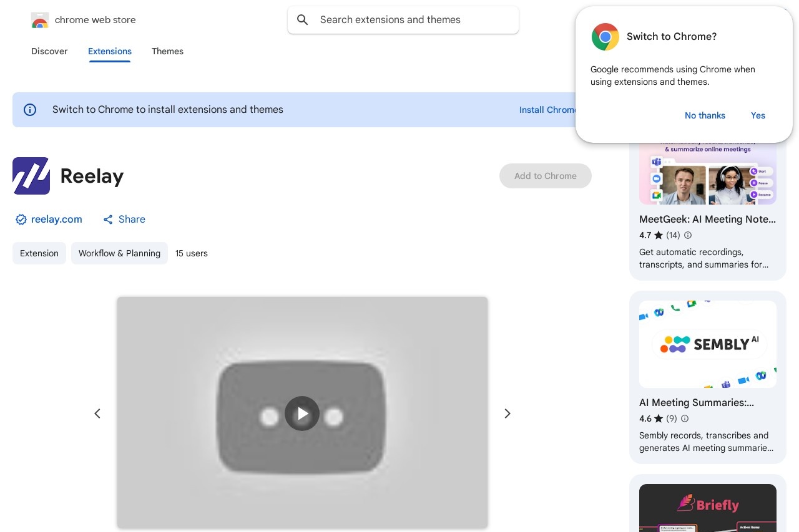Click the info icon next to Sembly rating
This screenshot has height=532, width=799.
(x=685, y=418)
